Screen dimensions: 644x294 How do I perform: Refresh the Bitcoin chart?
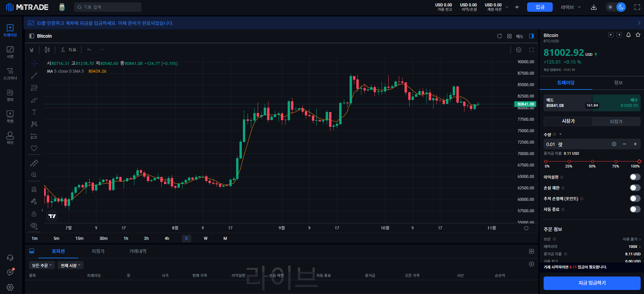click(500, 36)
